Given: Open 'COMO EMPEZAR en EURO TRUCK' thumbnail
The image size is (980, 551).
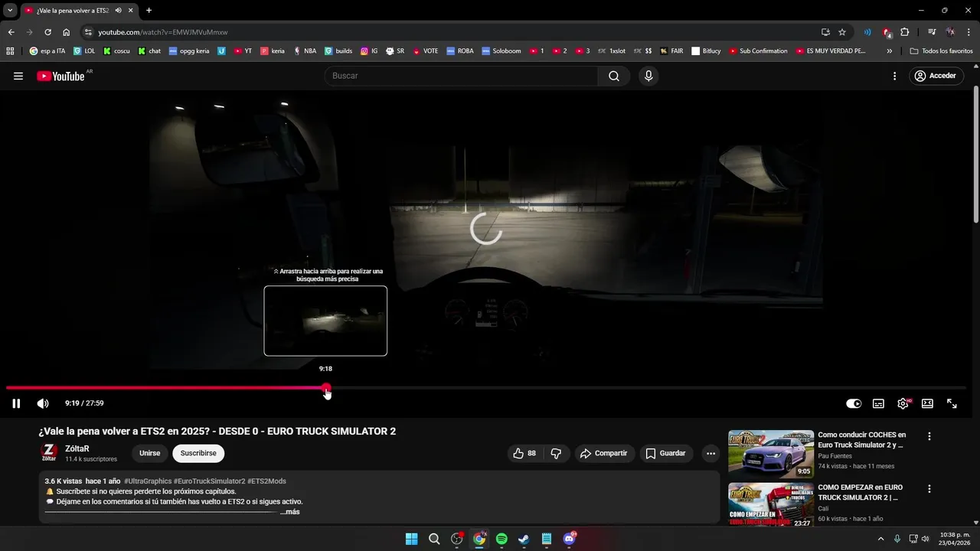Looking at the screenshot, I should [x=771, y=504].
